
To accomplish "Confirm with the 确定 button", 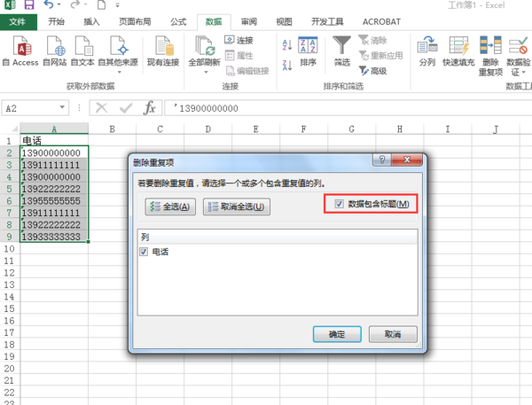I will point(337,334).
